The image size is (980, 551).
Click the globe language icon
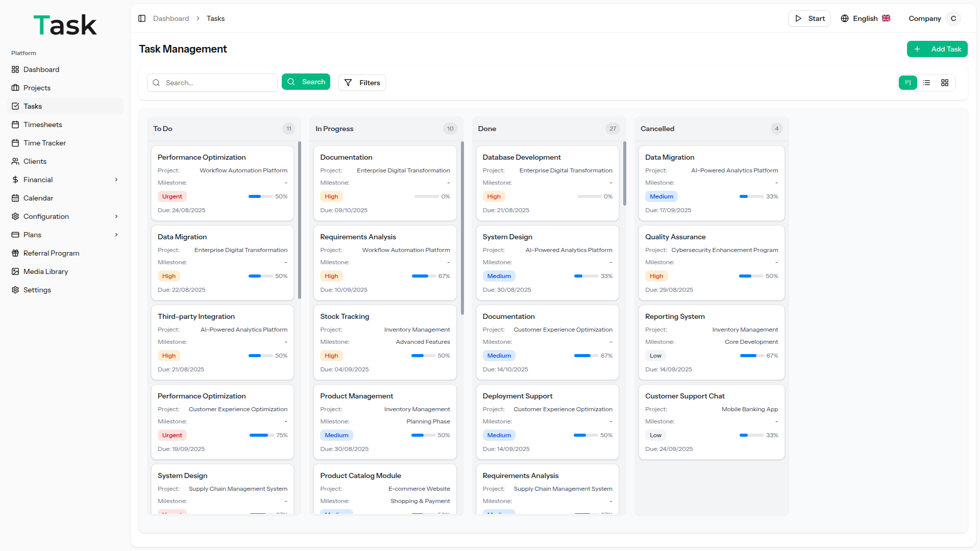click(845, 18)
